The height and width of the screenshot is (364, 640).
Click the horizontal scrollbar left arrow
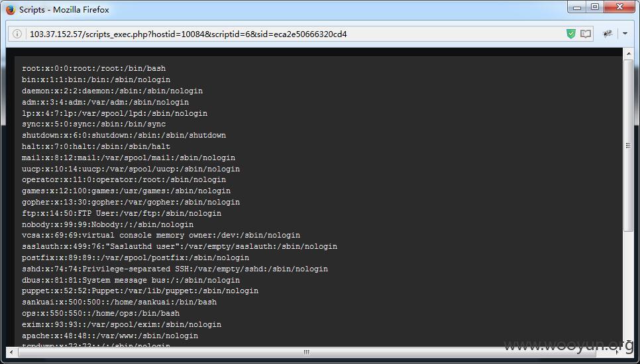pos(12,352)
